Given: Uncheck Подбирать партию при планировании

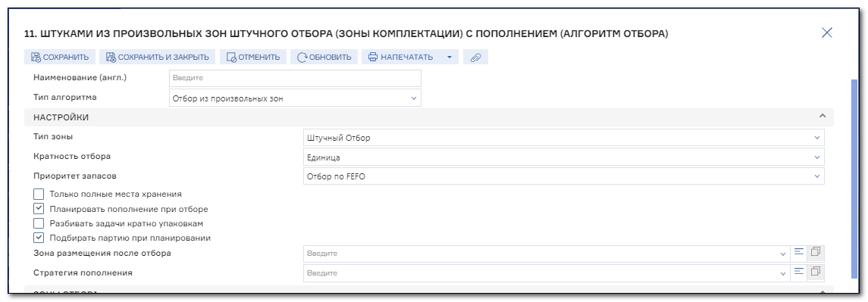Looking at the screenshot, I should click(39, 238).
